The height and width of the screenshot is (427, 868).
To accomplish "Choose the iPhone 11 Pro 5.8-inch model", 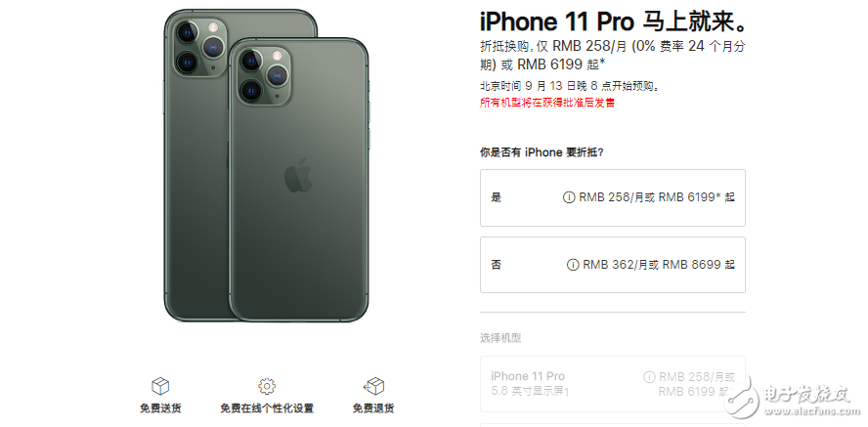I will tap(612, 384).
